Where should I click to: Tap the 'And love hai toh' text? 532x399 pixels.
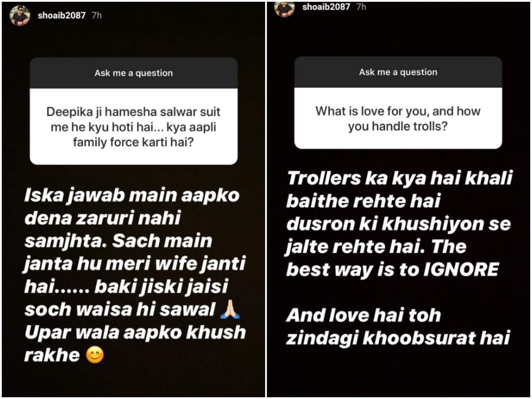click(364, 316)
